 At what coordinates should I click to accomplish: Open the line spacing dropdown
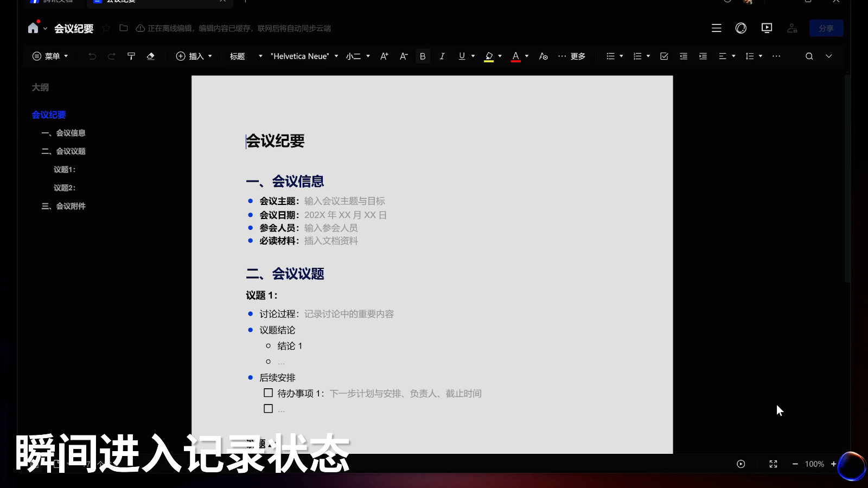point(754,56)
